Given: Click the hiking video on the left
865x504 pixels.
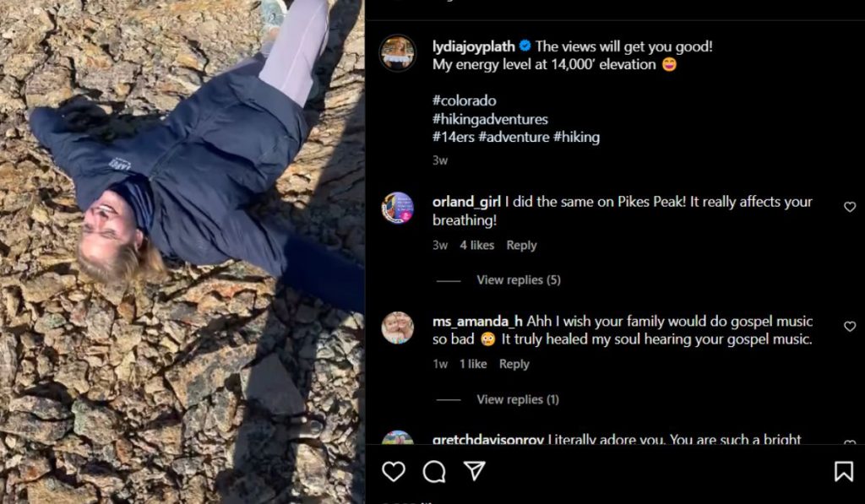Looking at the screenshot, I should [182, 252].
